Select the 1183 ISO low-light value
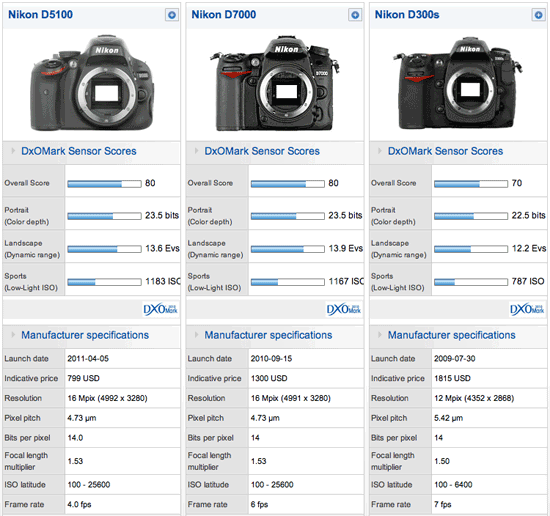The width and height of the screenshot is (550, 516). point(163,281)
